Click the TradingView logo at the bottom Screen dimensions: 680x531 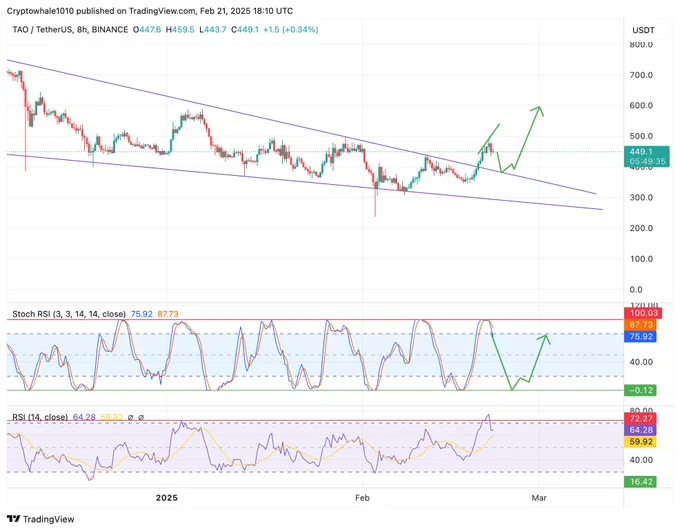click(41, 519)
